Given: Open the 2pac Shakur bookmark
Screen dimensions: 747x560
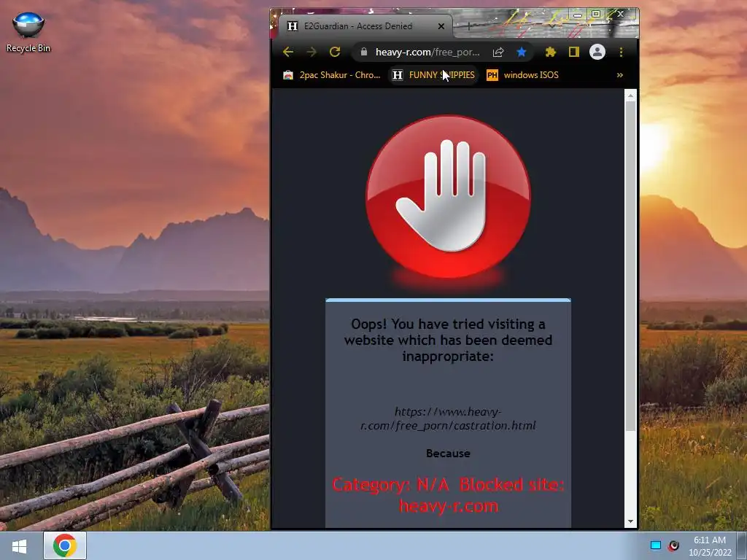Looking at the screenshot, I should [332, 75].
